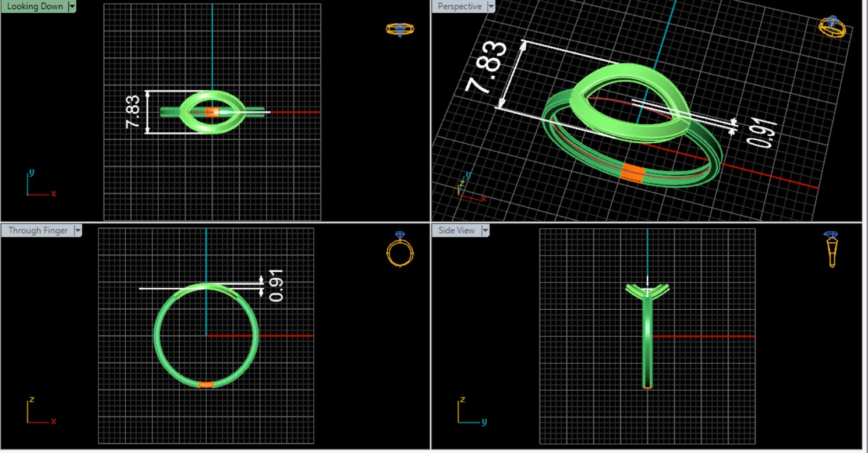Pick the orange segment at ring bottom in Through Finger
Image resolution: width=868 pixels, height=453 pixels.
tap(206, 384)
